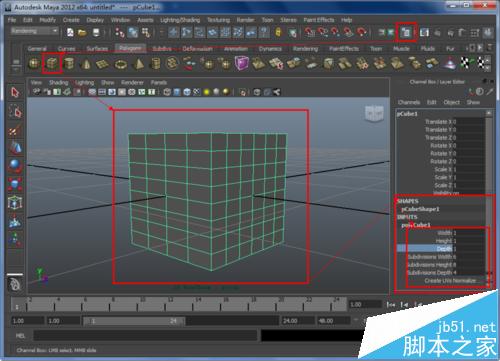Create a polygon sphere from the shelf
The image size is (500, 361).
tap(34, 63)
